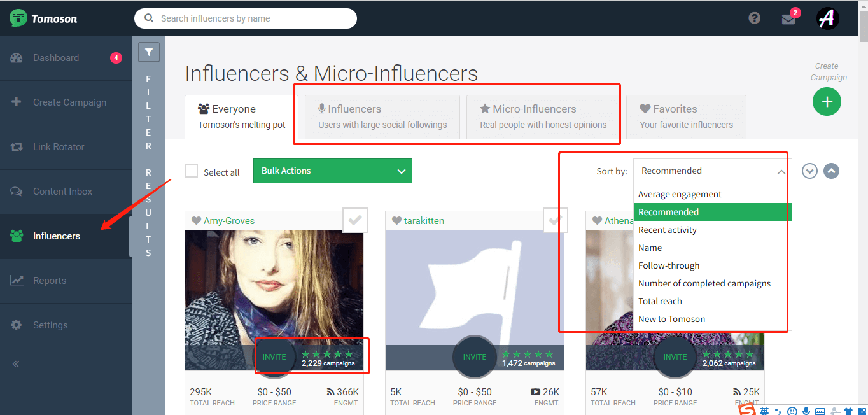Click the Dashboard gauge icon in sidebar
The height and width of the screenshot is (415, 868).
point(17,58)
